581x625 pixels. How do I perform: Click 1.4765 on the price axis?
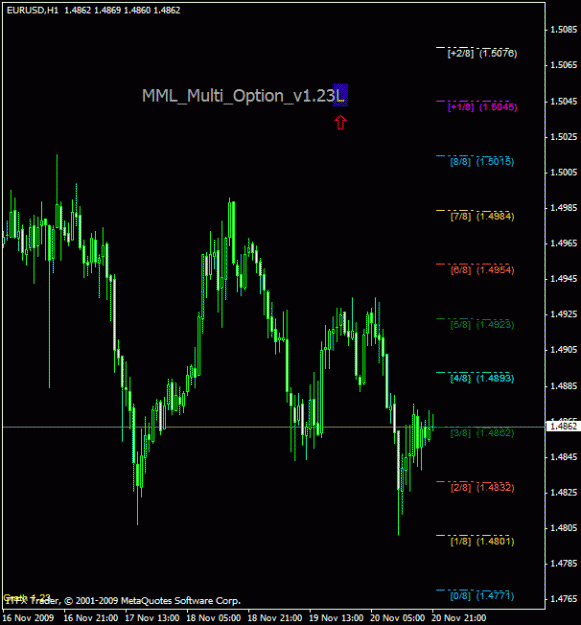(563, 599)
